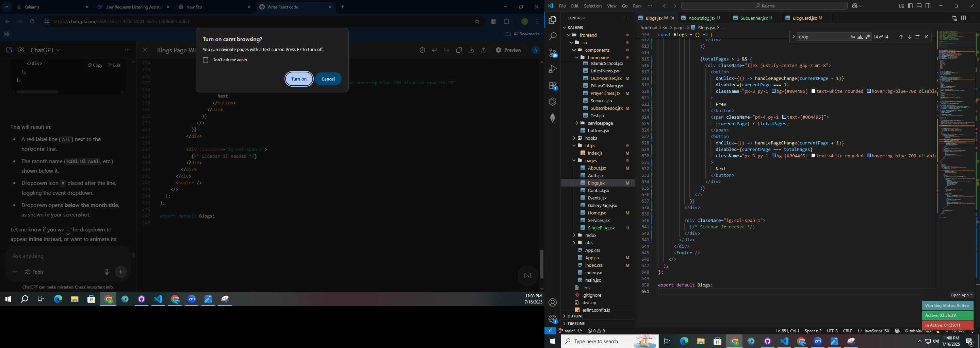
Task: Click the sync changes icon beside main branch
Action: [580, 331]
